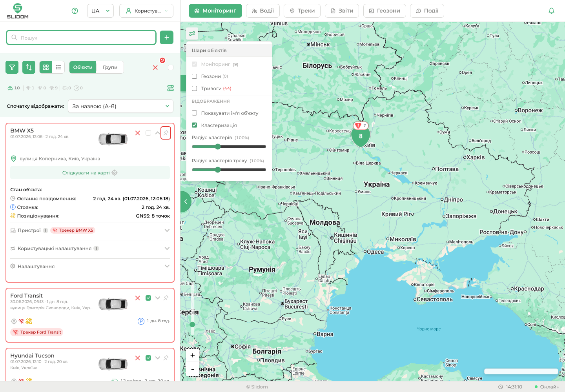
Task: Open the UA language dropdown
Action: [x=100, y=11]
